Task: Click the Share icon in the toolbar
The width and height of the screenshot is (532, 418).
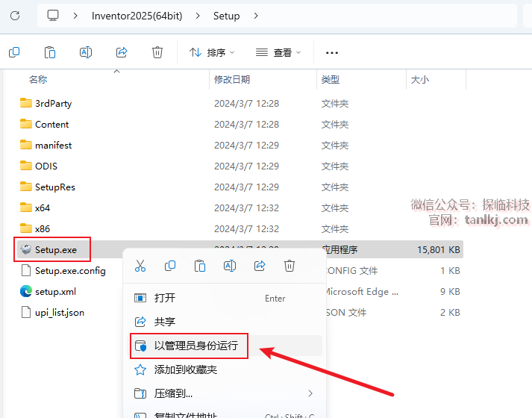Action: pos(122,52)
